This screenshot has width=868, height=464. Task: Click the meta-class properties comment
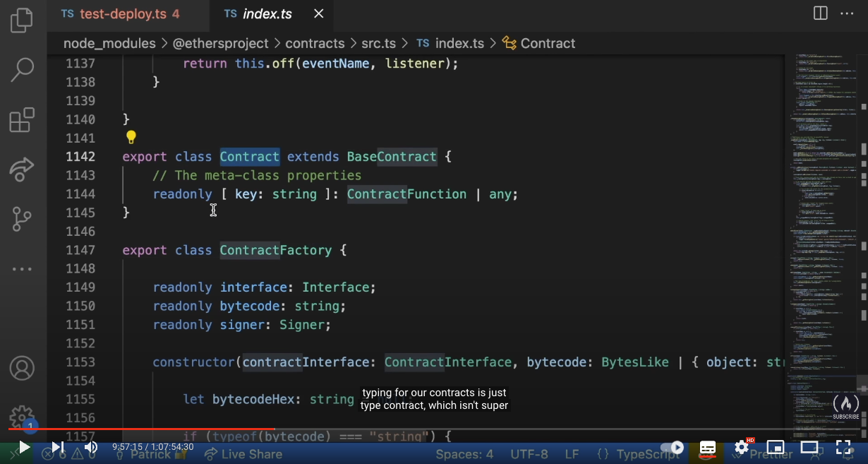(257, 175)
